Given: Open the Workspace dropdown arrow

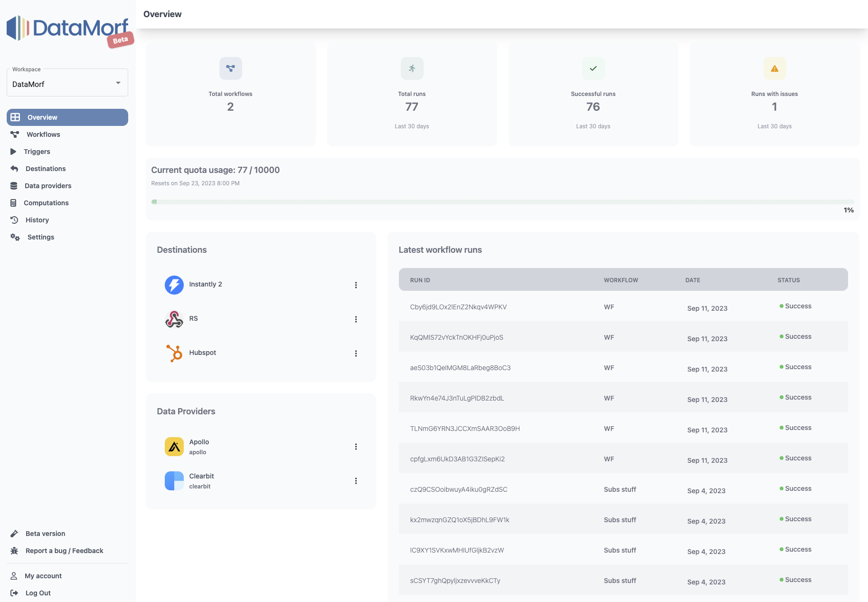Looking at the screenshot, I should (118, 83).
